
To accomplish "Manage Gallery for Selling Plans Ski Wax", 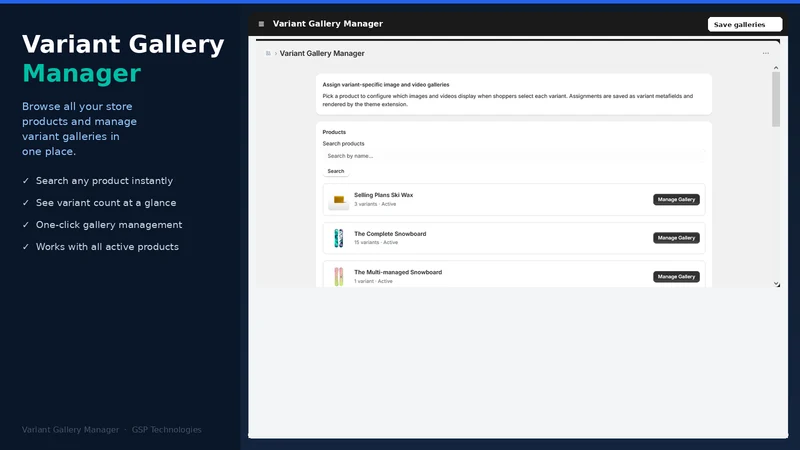I will (676, 199).
